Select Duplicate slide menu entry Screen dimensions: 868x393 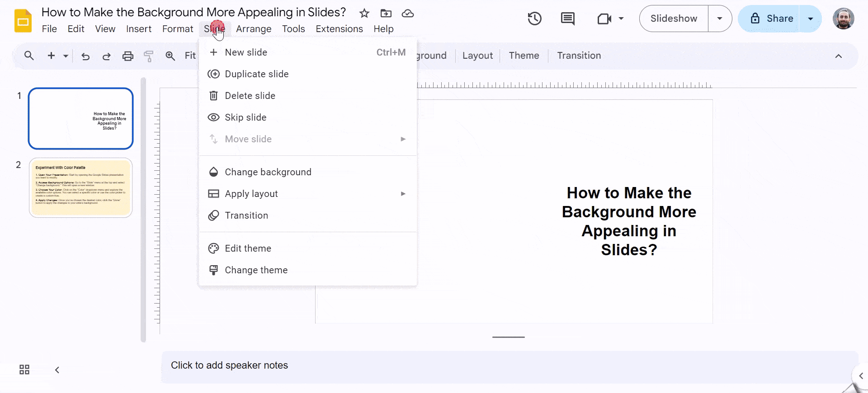click(x=256, y=74)
